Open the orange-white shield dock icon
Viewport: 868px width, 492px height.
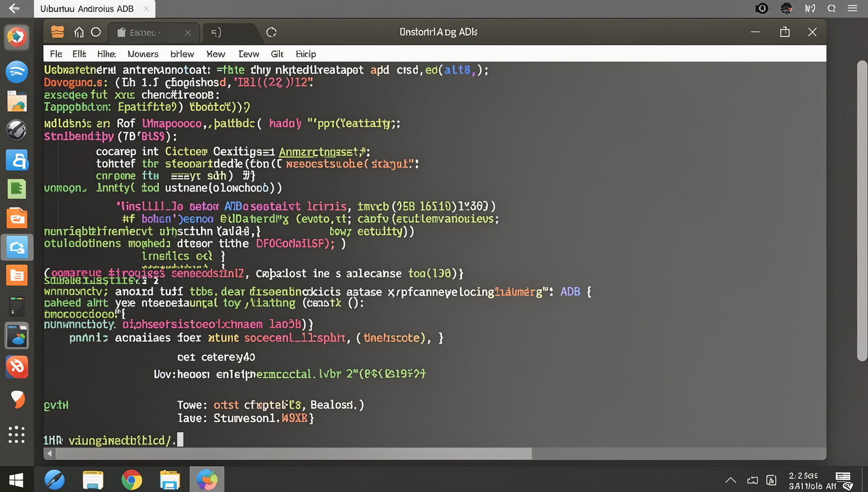pos(17,399)
